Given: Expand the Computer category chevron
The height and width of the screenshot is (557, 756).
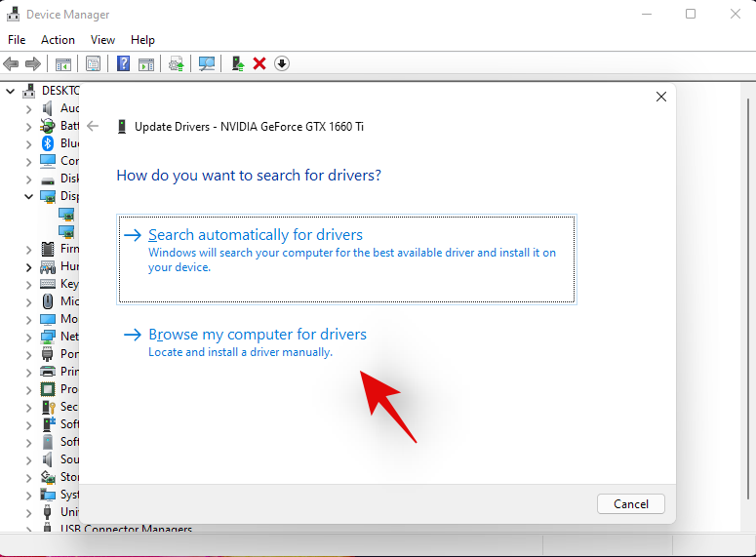Looking at the screenshot, I should (x=28, y=162).
